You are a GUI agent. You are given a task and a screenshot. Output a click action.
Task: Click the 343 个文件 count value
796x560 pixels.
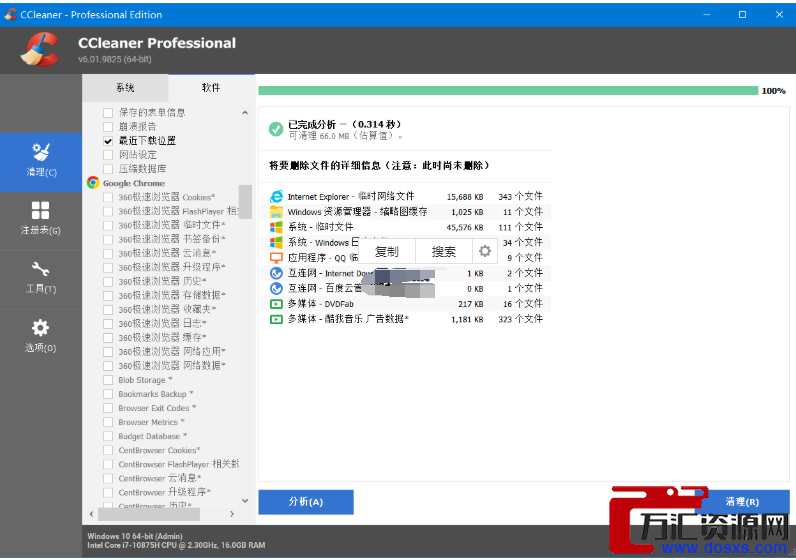coord(520,196)
